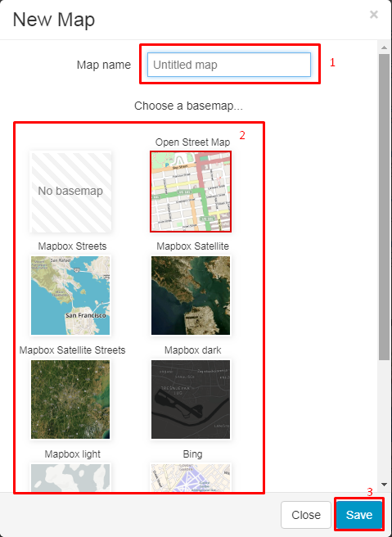Choose the Bing basemap thumbnail
Image resolution: width=392 pixels, height=537 pixels.
(x=191, y=478)
